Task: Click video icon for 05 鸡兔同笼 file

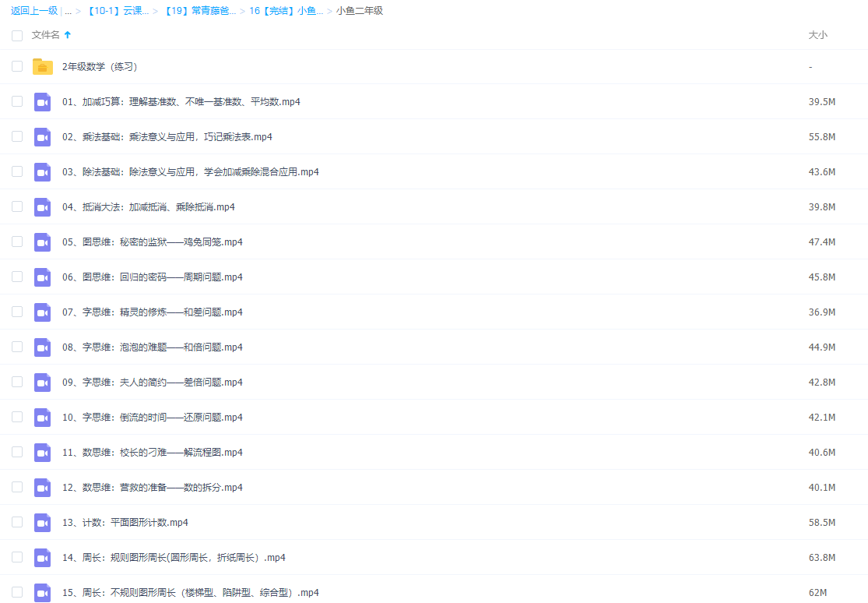Action: pos(42,242)
